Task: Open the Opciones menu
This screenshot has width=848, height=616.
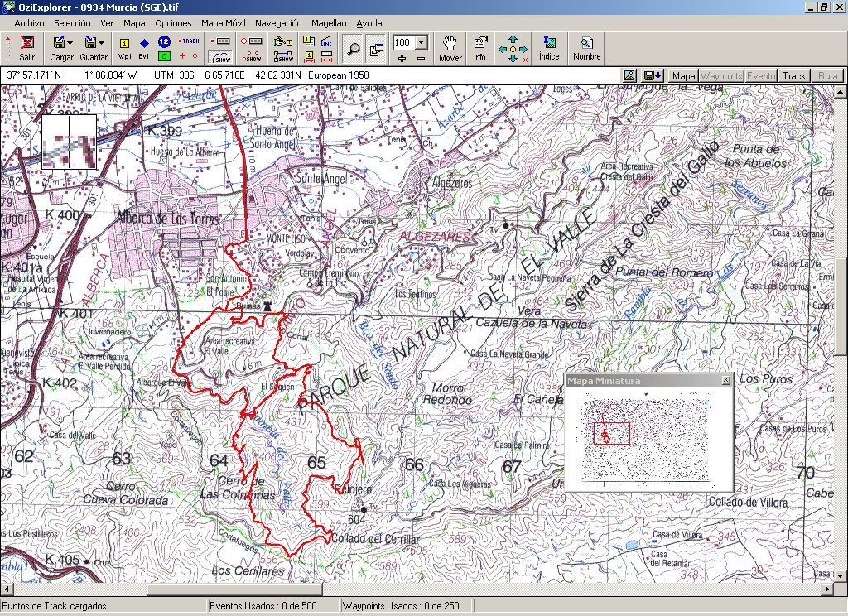Action: (173, 23)
